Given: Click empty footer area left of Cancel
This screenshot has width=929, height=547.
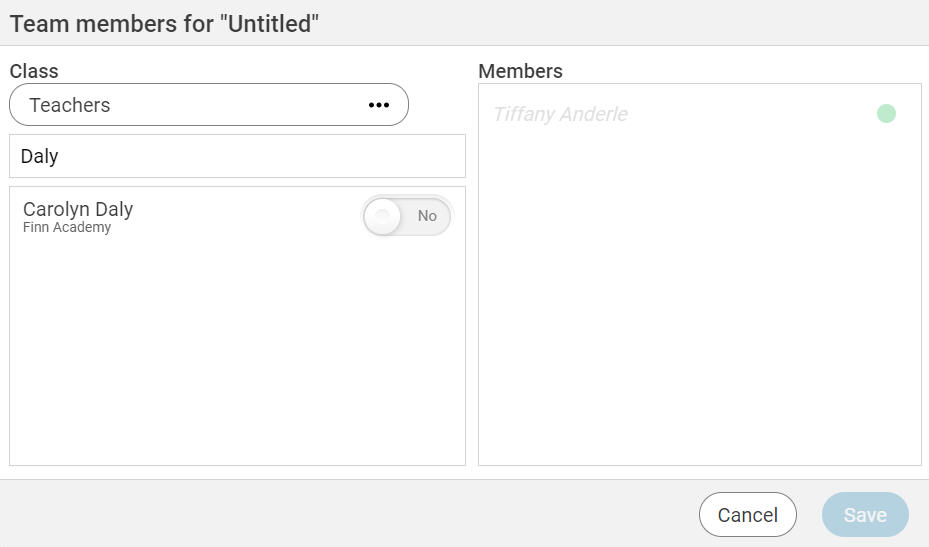Looking at the screenshot, I should [x=350, y=513].
